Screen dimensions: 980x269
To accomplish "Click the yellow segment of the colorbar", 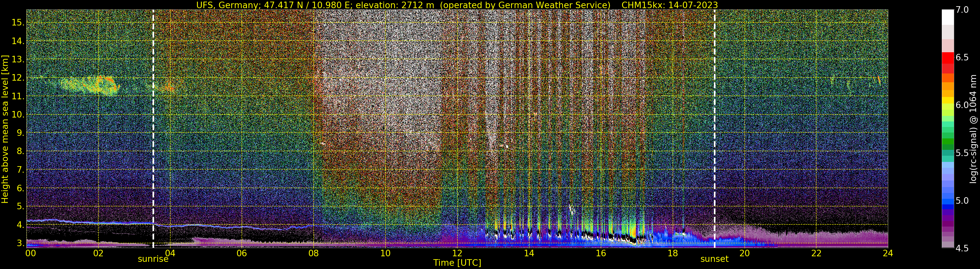I will [948, 101].
